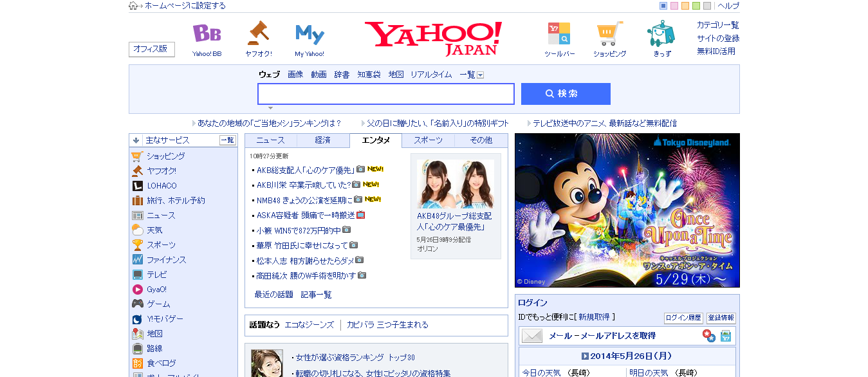
Task: Click the play icon beside 2014年5月26日
Action: pyautogui.click(x=585, y=356)
